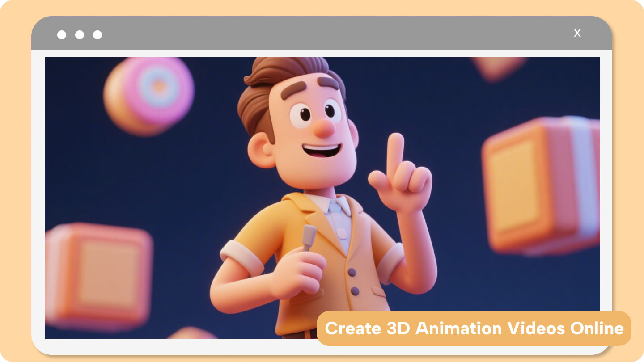Click the third white dot in title bar
The height and width of the screenshot is (362, 644).
pyautogui.click(x=97, y=34)
